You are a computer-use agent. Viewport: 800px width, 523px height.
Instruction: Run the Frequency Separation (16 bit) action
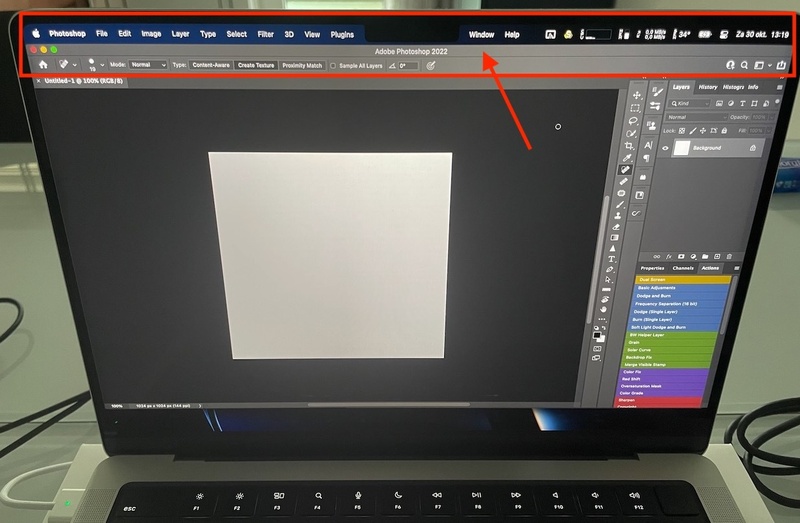pos(680,304)
